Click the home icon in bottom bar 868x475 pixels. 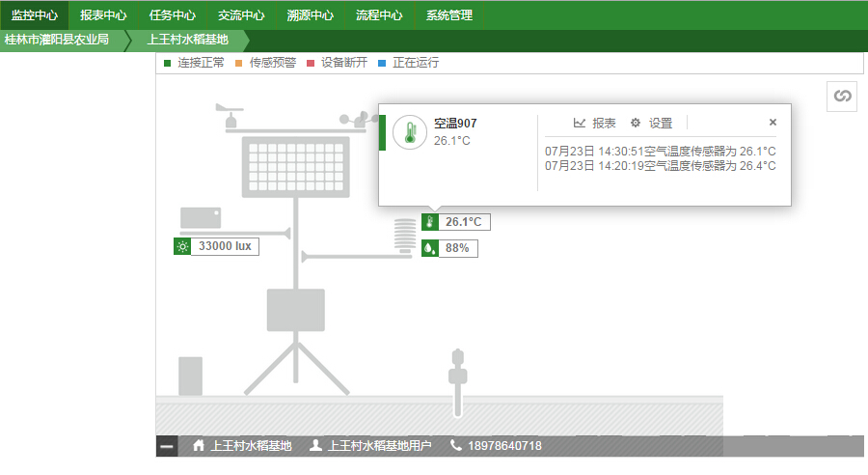point(199,446)
